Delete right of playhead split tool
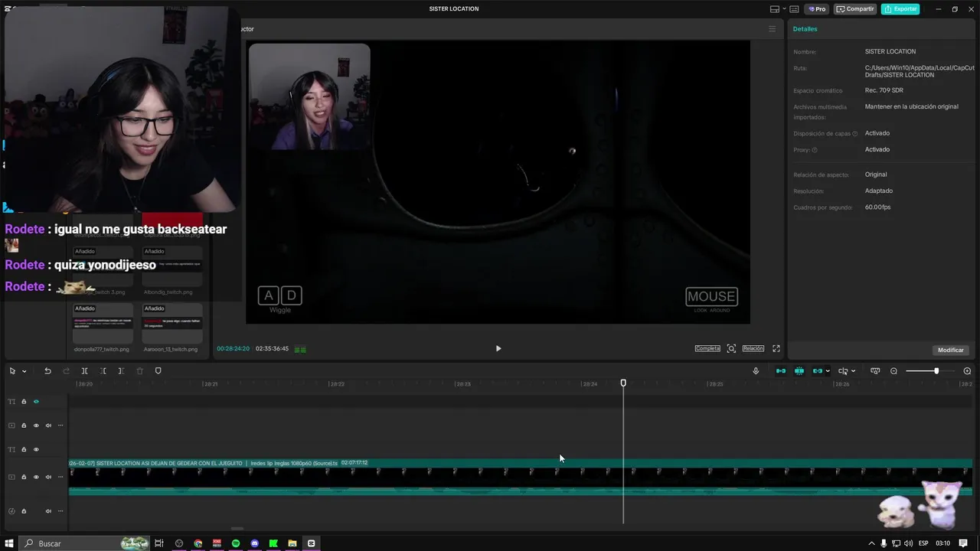The width and height of the screenshot is (980, 551). [121, 371]
